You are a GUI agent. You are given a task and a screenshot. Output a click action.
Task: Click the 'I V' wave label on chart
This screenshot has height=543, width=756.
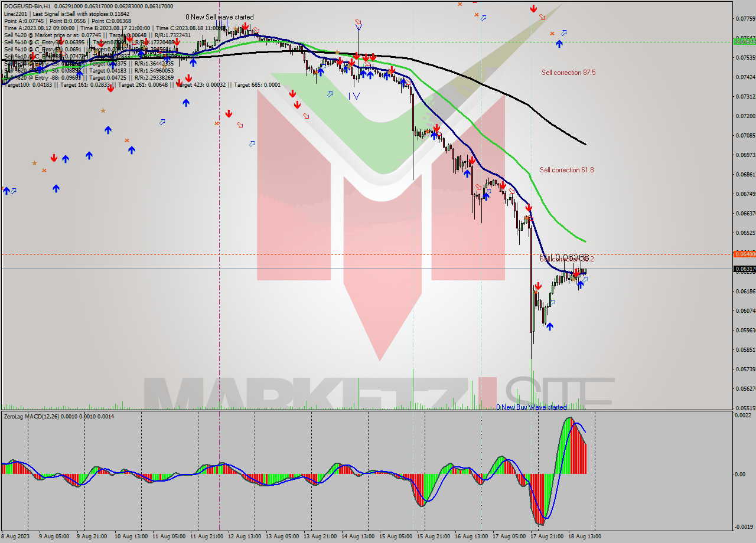(354, 96)
